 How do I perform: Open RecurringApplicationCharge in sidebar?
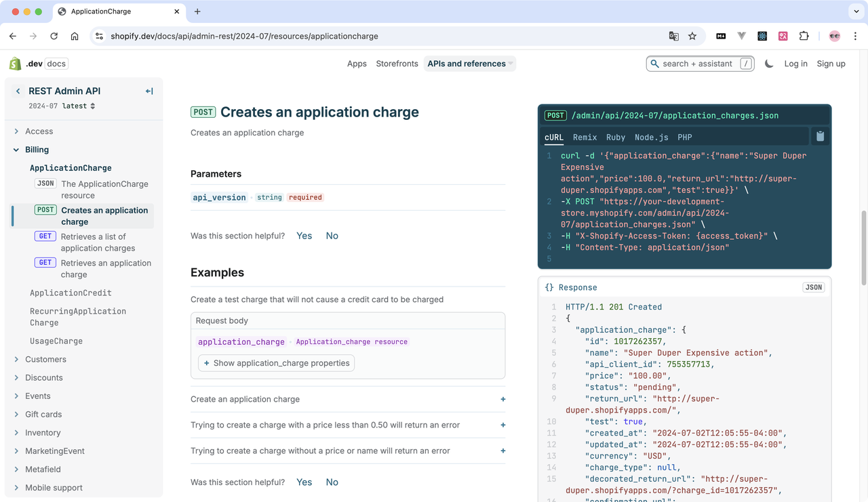pos(78,316)
